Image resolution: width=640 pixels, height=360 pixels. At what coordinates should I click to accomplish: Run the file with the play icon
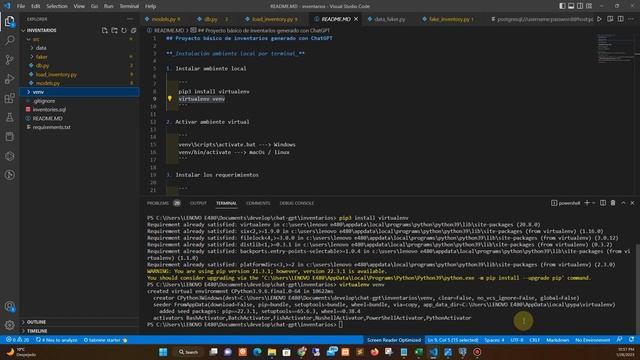(599, 19)
